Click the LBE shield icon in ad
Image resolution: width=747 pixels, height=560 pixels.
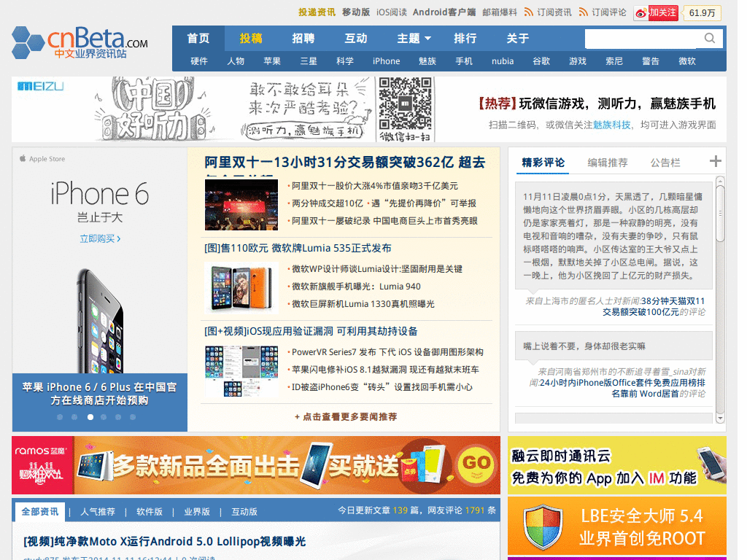tap(543, 527)
